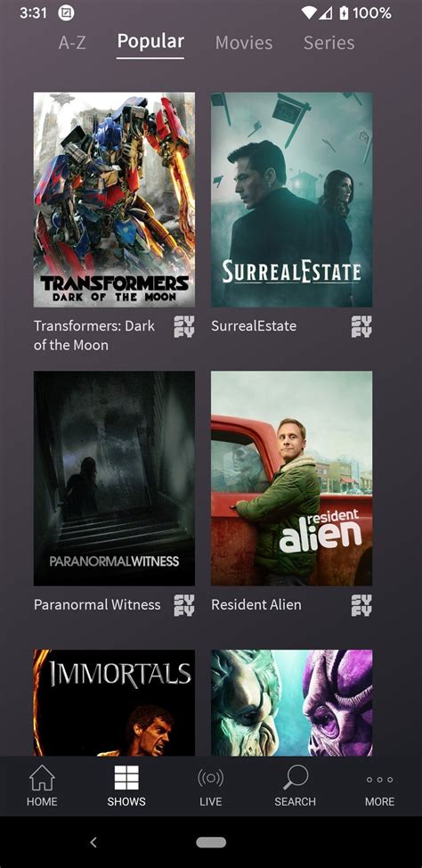This screenshot has width=422, height=868.
Task: Tap the Android home pill button
Action: click(211, 842)
